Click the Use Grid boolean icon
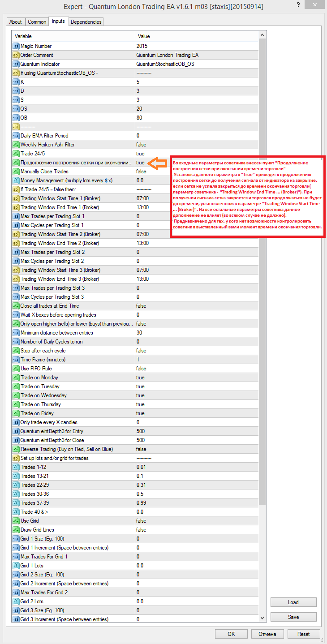 click(16, 521)
